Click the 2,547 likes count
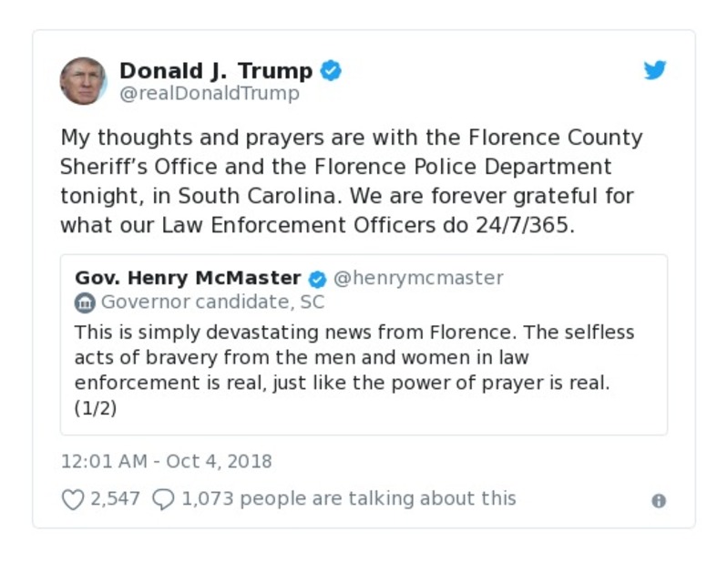 click(x=115, y=499)
